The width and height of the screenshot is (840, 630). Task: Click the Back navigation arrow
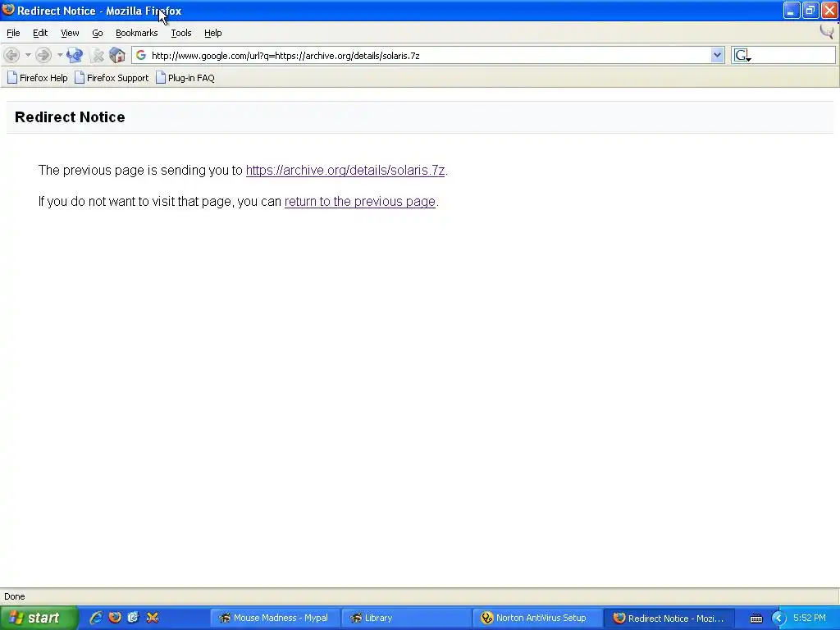pos(11,55)
